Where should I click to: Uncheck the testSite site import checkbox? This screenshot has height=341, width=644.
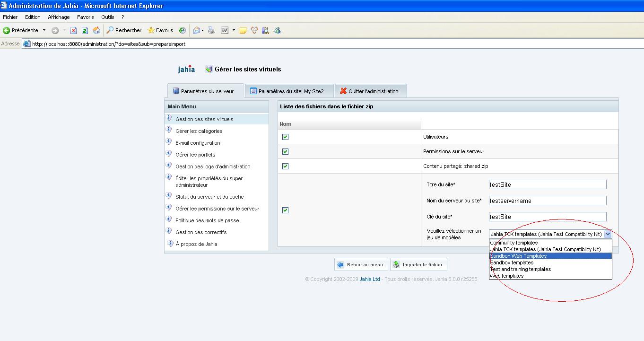(x=285, y=210)
